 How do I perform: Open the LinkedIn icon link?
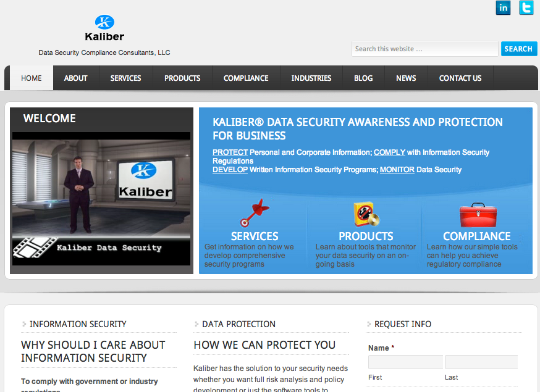pos(503,8)
